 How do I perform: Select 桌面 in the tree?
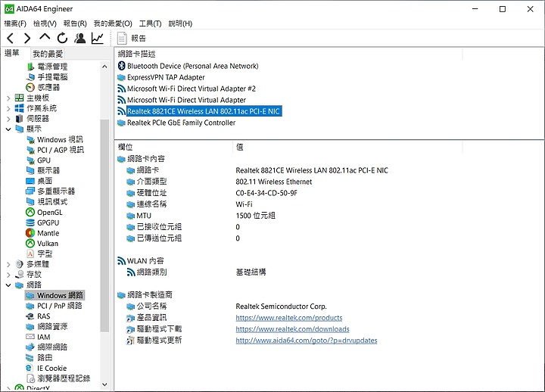pos(39,181)
